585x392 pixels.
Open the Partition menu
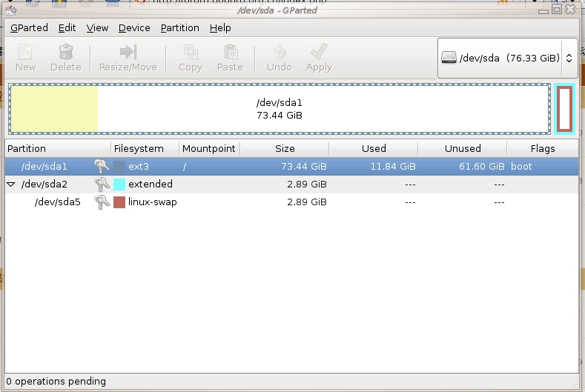click(180, 28)
